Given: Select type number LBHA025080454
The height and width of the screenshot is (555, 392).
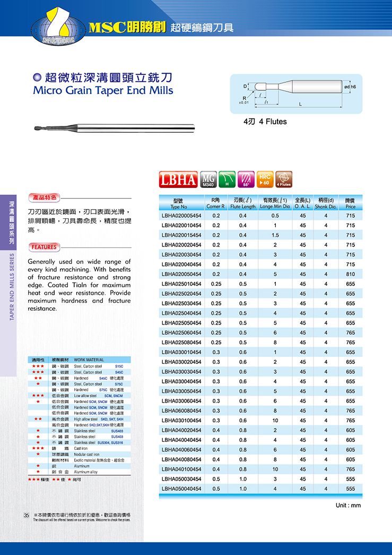Looking at the screenshot, I should 181,342.
